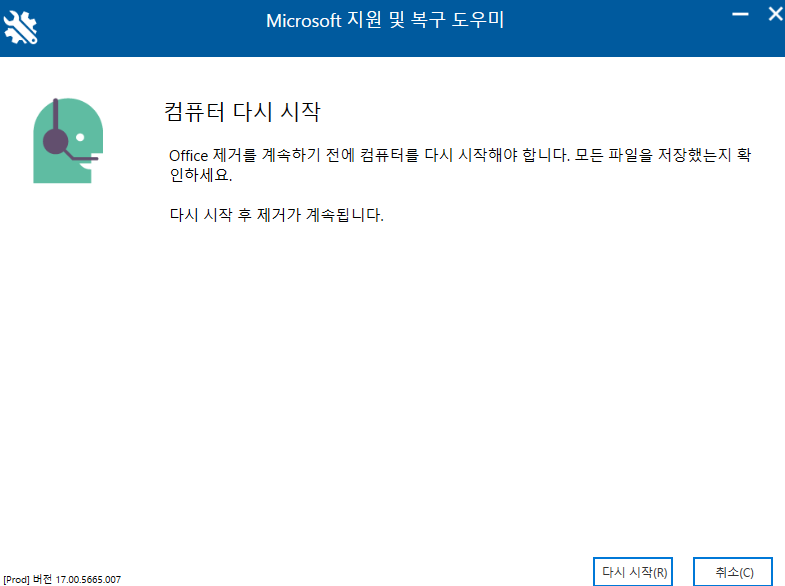
Task: Minimize the support assistant window
Action: tap(740, 14)
